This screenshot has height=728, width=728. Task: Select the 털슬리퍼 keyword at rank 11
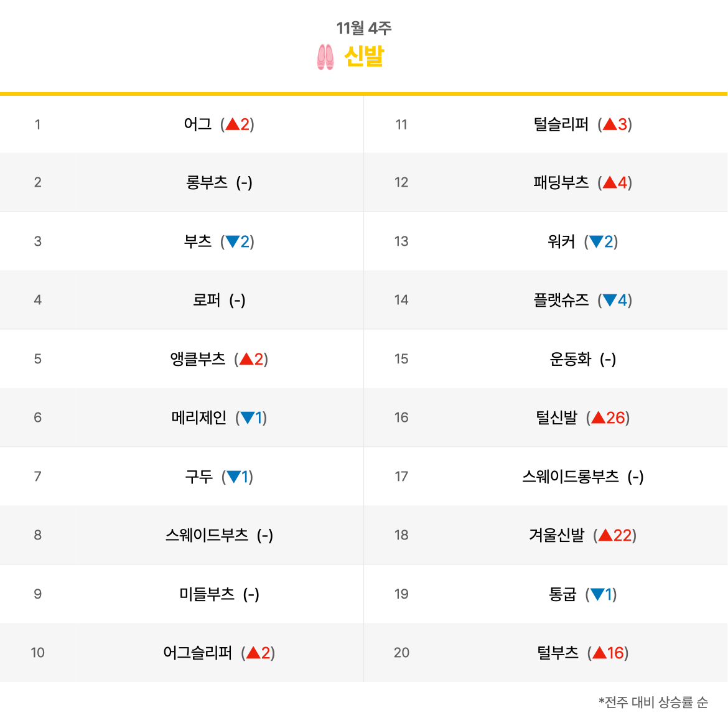pyautogui.click(x=561, y=124)
